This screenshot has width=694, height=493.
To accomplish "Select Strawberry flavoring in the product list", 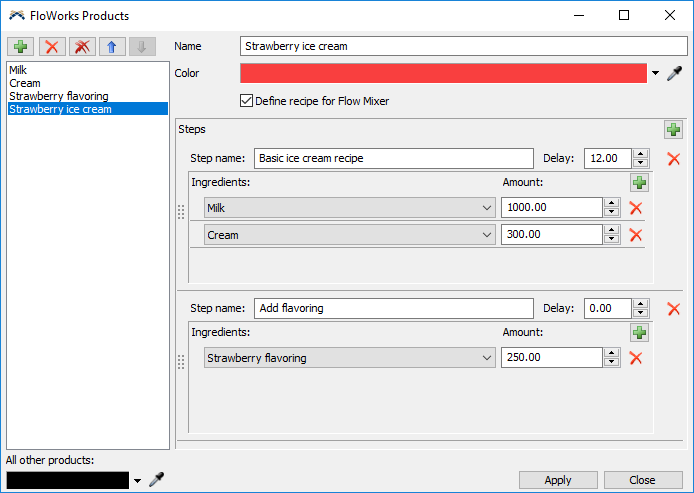I will pyautogui.click(x=59, y=96).
